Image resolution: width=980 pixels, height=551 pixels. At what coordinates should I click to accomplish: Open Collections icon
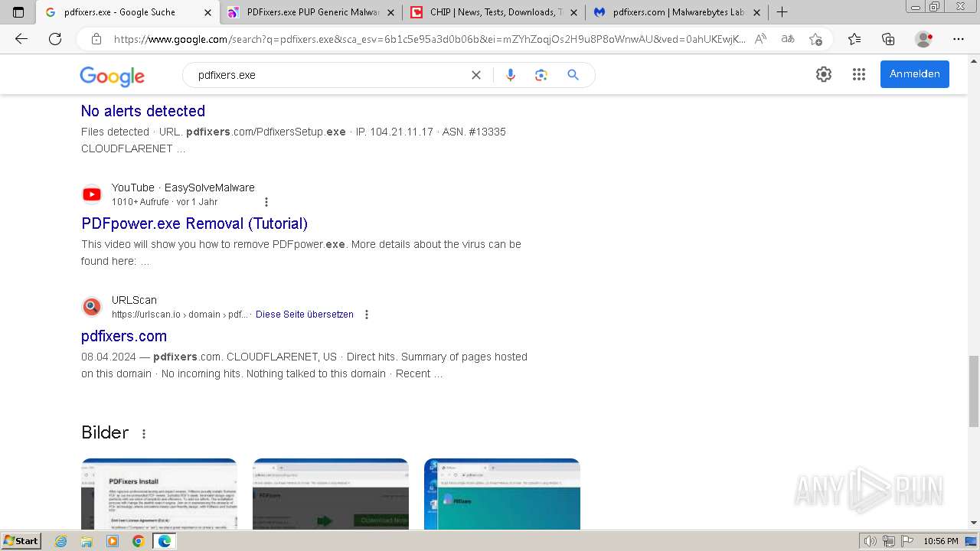888,39
